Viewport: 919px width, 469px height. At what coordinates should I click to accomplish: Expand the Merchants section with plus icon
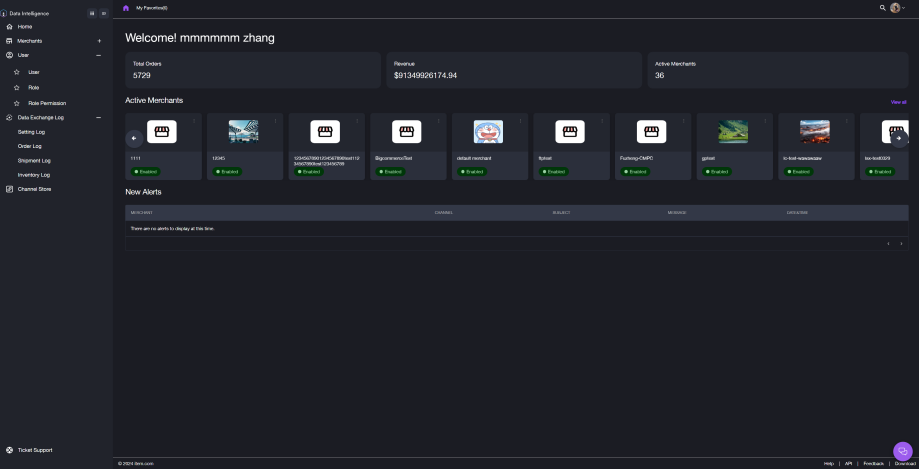tap(98, 41)
